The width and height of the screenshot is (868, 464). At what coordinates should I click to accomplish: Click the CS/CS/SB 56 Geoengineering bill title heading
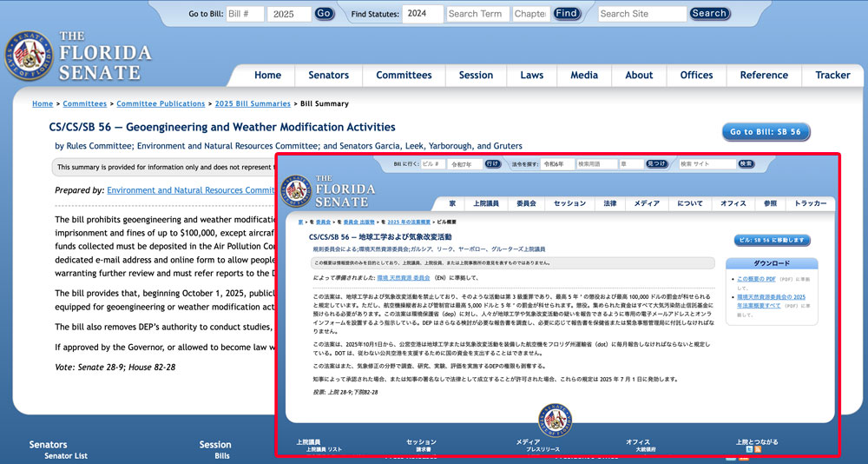(222, 127)
